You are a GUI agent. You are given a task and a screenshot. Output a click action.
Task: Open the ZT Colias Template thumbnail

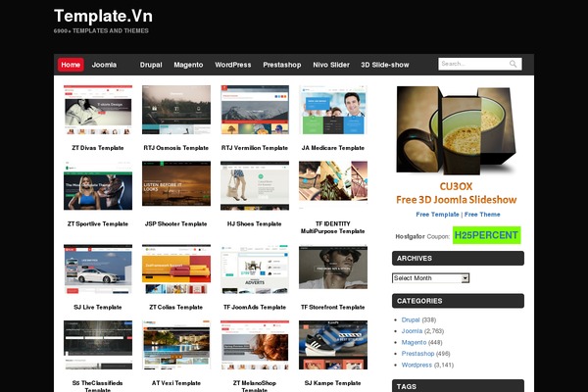pos(176,269)
